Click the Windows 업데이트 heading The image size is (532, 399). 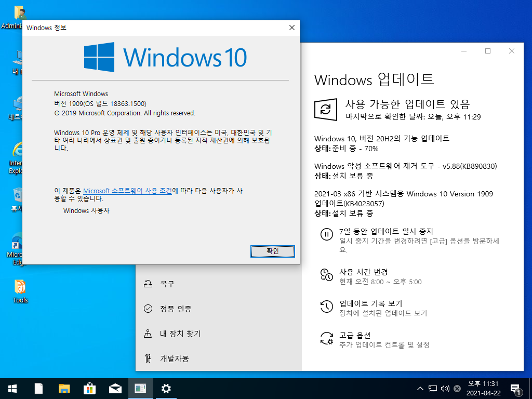[374, 79]
